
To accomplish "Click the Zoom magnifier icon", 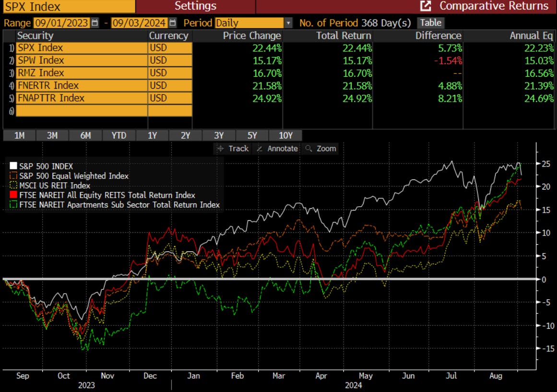I will coord(308,149).
